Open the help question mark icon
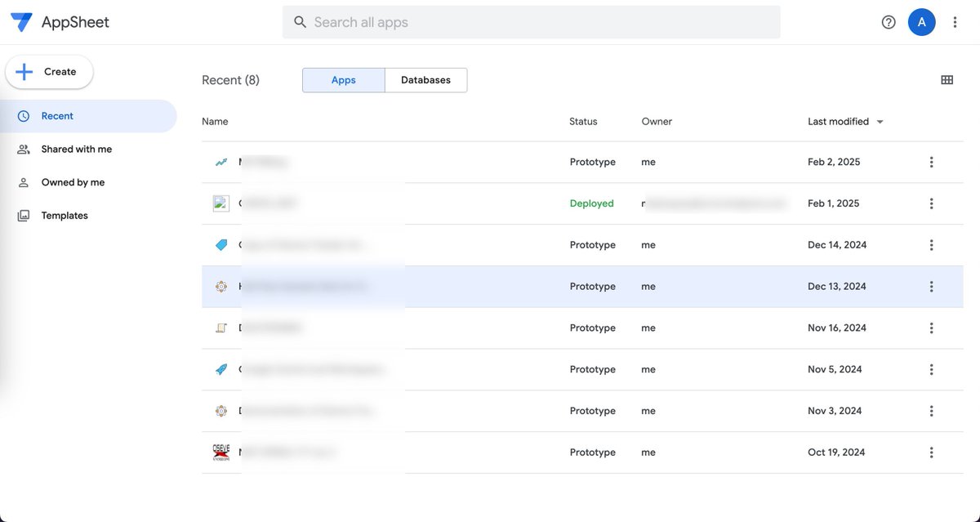The width and height of the screenshot is (980, 522). pos(889,22)
